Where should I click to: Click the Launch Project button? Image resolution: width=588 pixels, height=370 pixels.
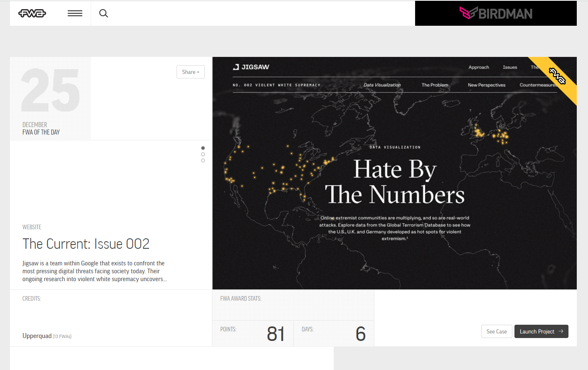(541, 331)
